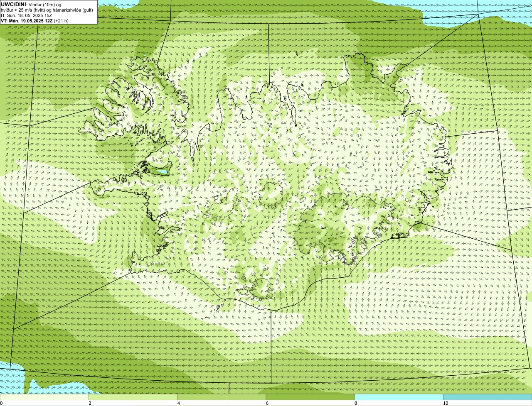
Task: Click the 'VT: Mán. 19.05.2025 12Z' text
Action: [27, 21]
